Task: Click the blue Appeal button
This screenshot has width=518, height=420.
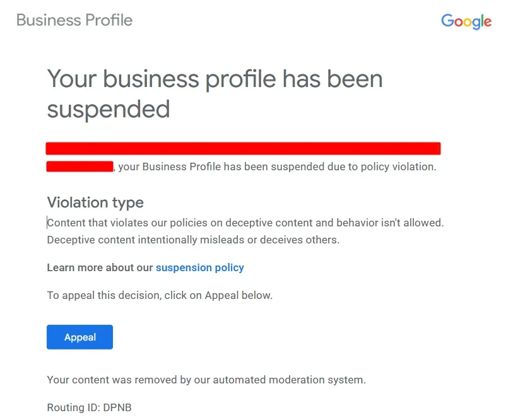Action: [79, 337]
